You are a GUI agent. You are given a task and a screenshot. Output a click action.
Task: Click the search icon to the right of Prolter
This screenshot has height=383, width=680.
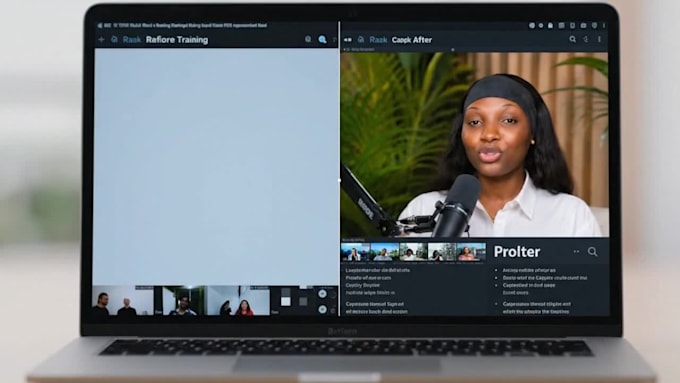pos(592,252)
